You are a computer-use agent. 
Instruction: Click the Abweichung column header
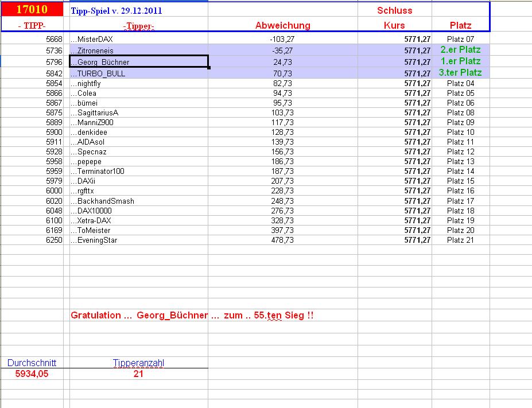point(282,25)
